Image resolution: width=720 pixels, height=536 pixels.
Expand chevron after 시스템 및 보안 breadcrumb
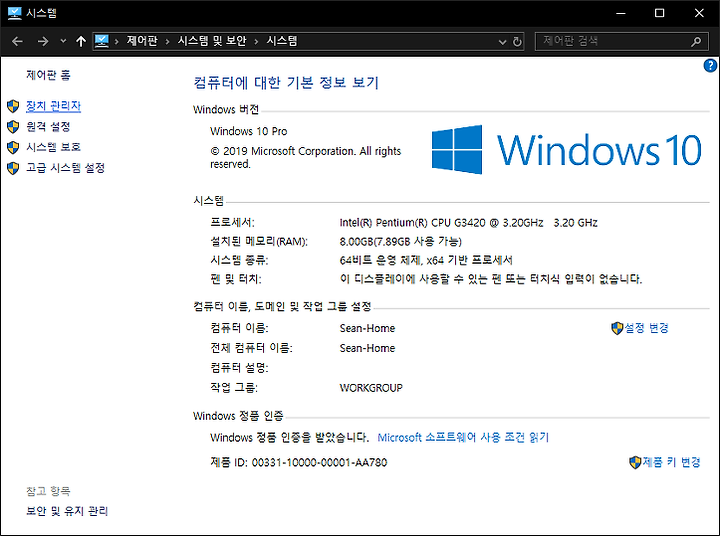click(256, 42)
